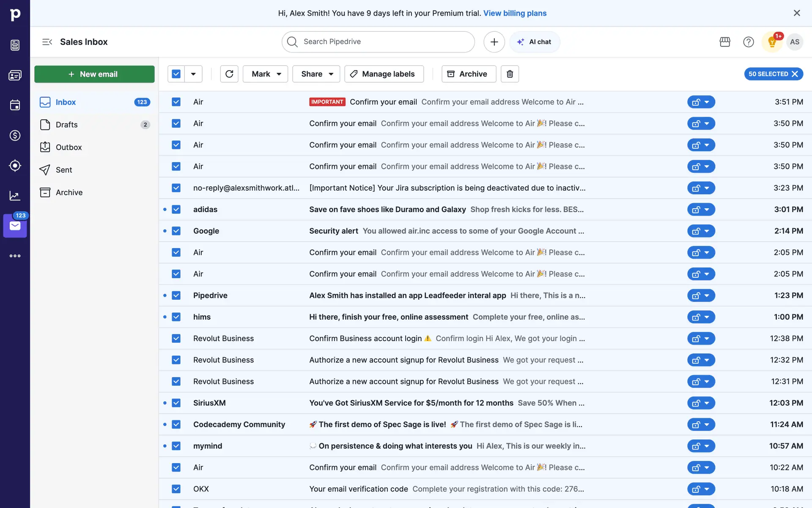Refresh the inbox with the reload icon
Image resolution: width=812 pixels, height=508 pixels.
click(x=229, y=74)
